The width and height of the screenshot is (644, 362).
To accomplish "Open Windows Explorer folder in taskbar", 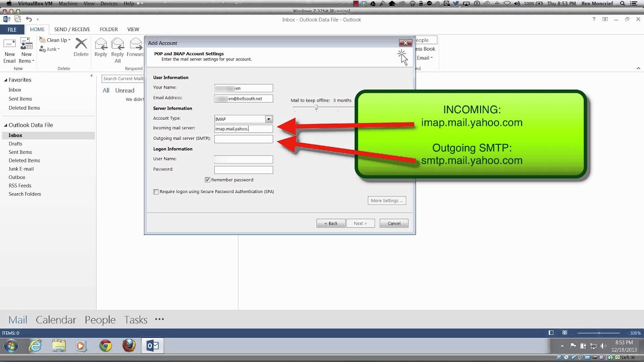I will point(59,346).
